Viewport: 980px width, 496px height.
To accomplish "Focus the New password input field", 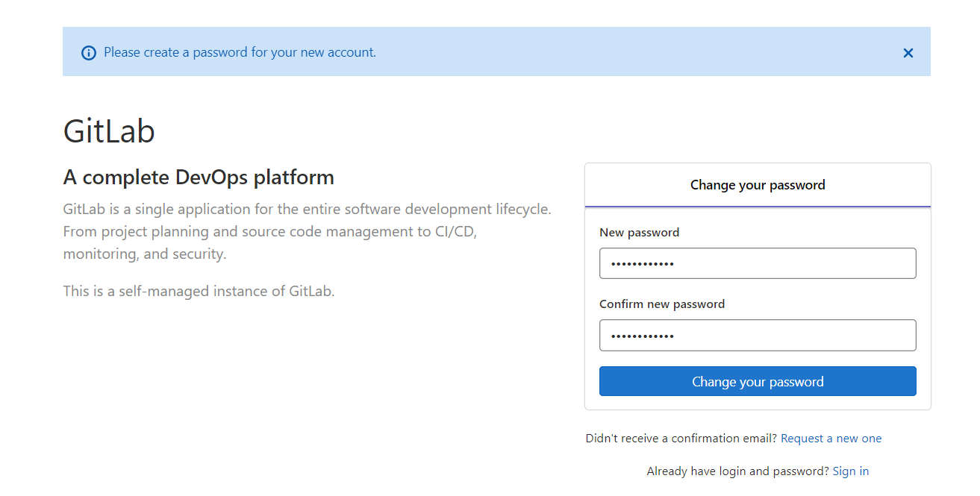I will [x=758, y=263].
